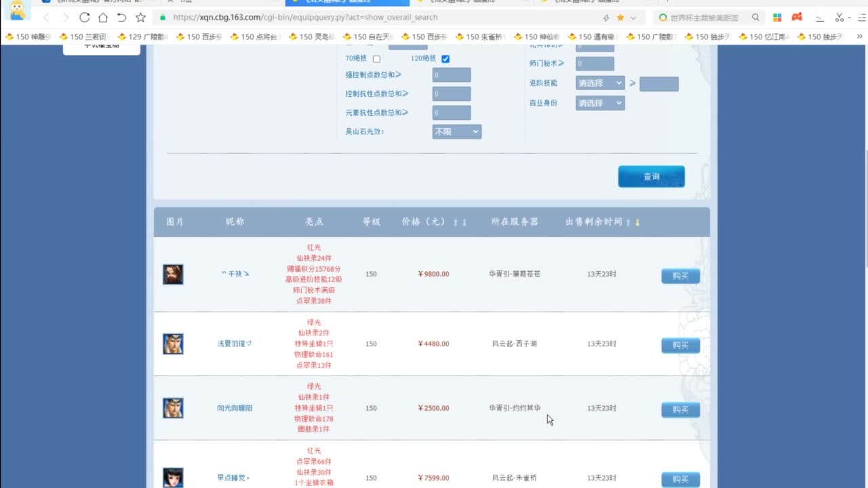Click 购买 for the ¥2500.00 listing
Viewport: 868px width, 488px height.
tap(680, 409)
